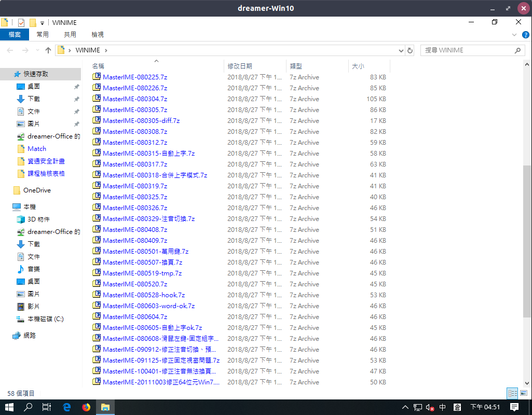
Task: Sort files by the 大小 column header
Action: point(358,66)
